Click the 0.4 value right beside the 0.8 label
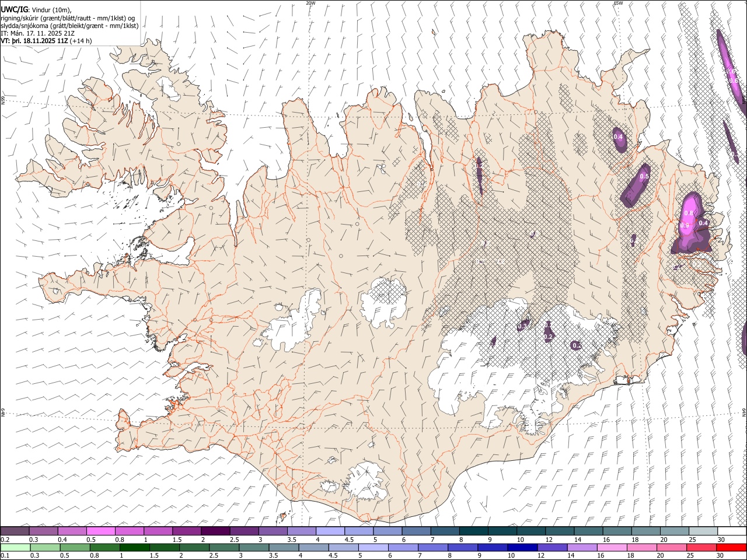Screen dimensions: 747x560 coord(703,223)
